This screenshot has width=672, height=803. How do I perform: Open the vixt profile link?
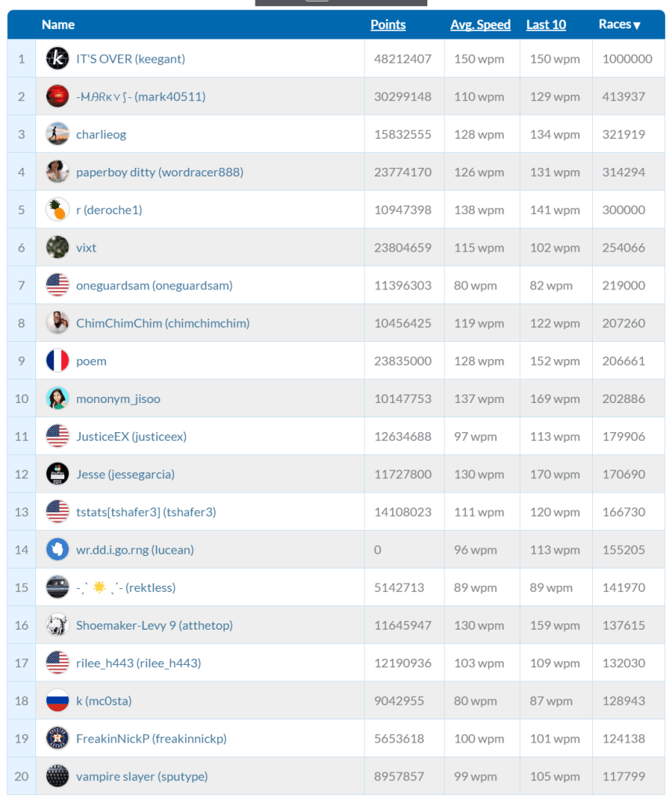(x=86, y=248)
